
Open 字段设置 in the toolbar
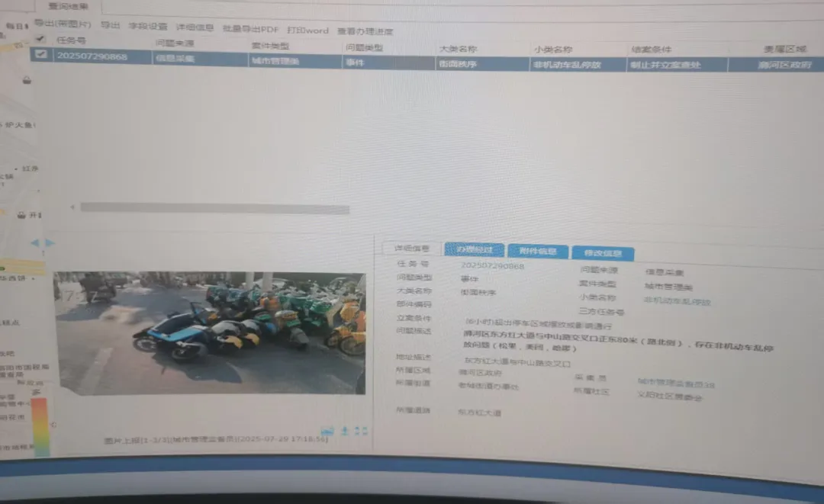pyautogui.click(x=148, y=26)
